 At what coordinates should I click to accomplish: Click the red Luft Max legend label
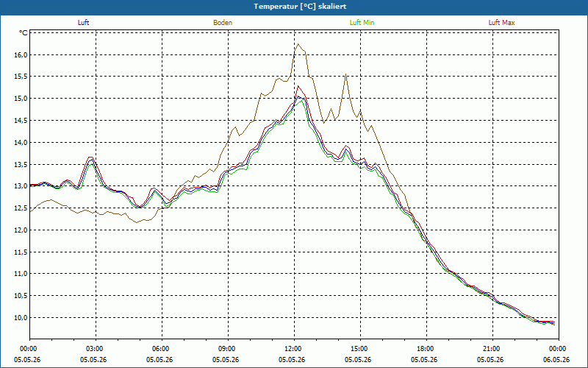pyautogui.click(x=501, y=23)
